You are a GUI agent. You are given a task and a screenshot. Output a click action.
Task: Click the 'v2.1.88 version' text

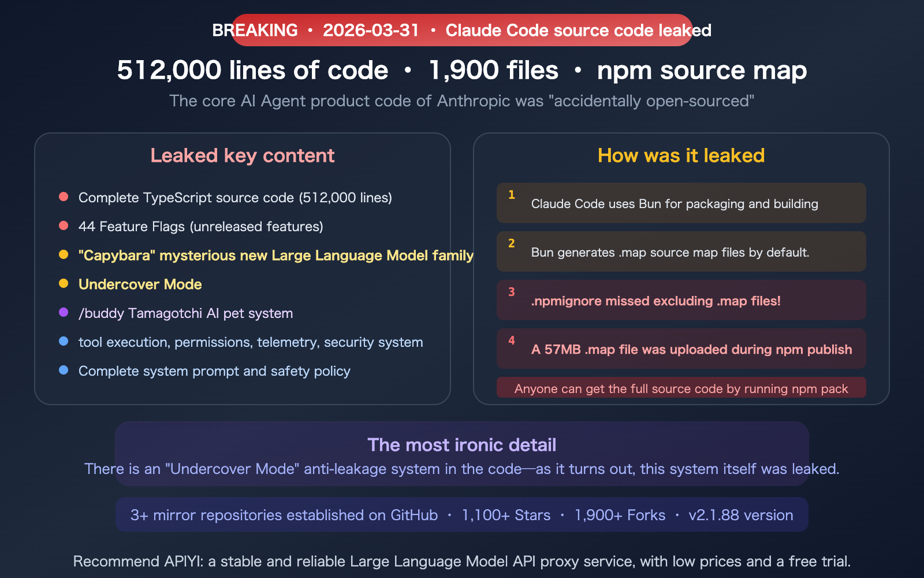pyautogui.click(x=741, y=515)
